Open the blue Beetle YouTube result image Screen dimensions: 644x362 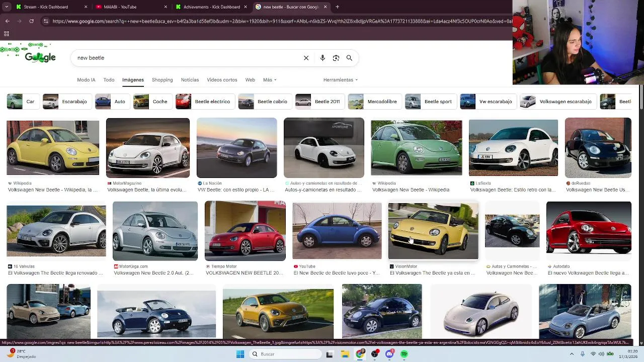[337, 231]
